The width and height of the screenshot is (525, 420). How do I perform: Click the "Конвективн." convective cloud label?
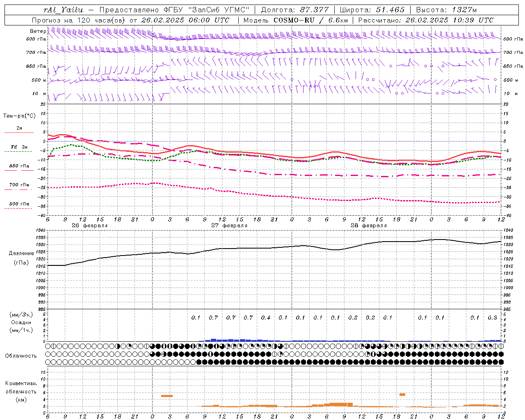coord(21,383)
